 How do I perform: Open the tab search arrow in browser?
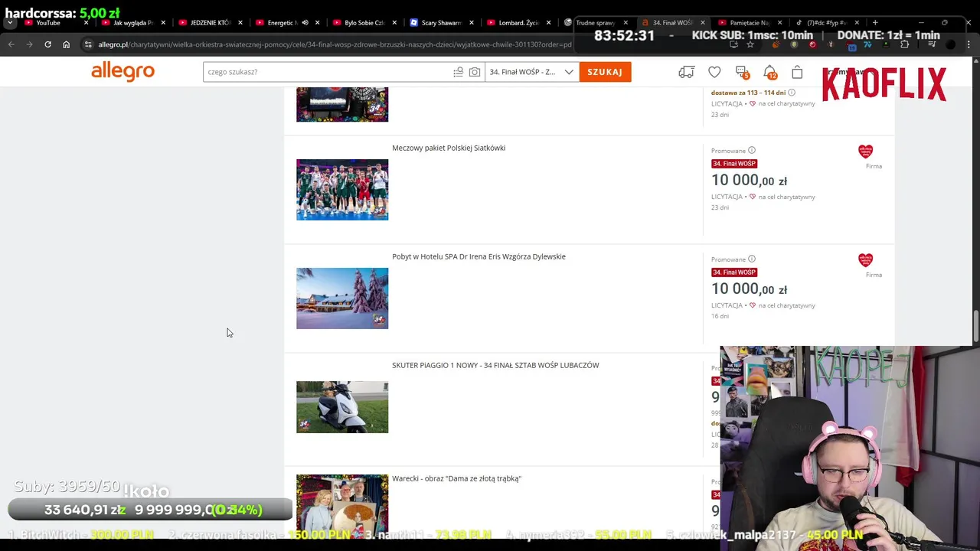10,23
